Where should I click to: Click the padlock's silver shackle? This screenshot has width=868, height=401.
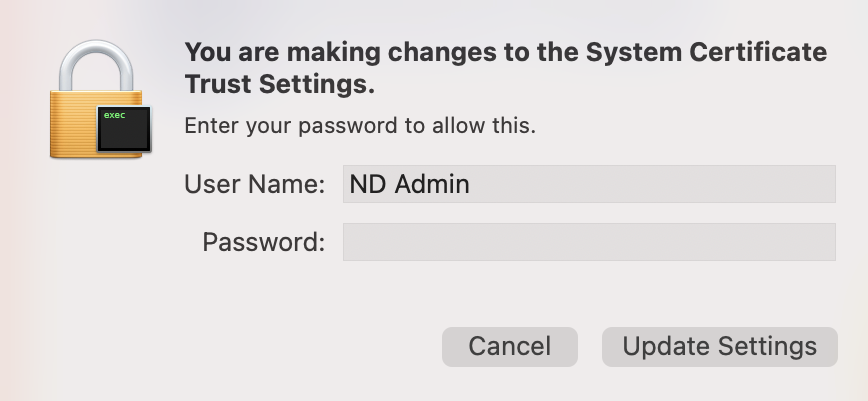tap(94, 62)
